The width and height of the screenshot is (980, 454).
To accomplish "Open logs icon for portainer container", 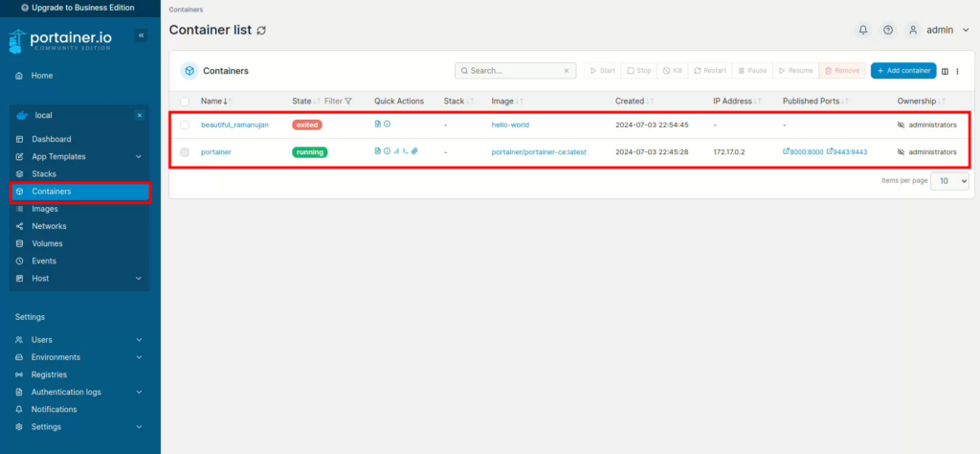I will [x=378, y=151].
